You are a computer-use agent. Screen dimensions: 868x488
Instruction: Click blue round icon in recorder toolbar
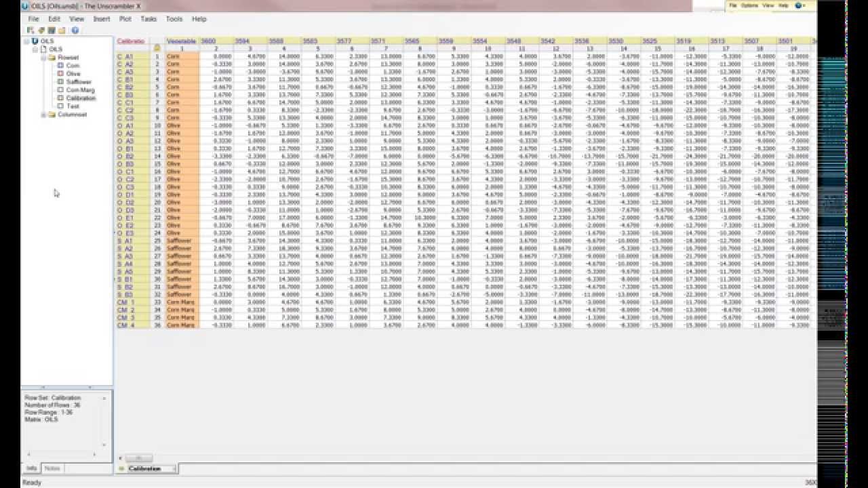798,5
